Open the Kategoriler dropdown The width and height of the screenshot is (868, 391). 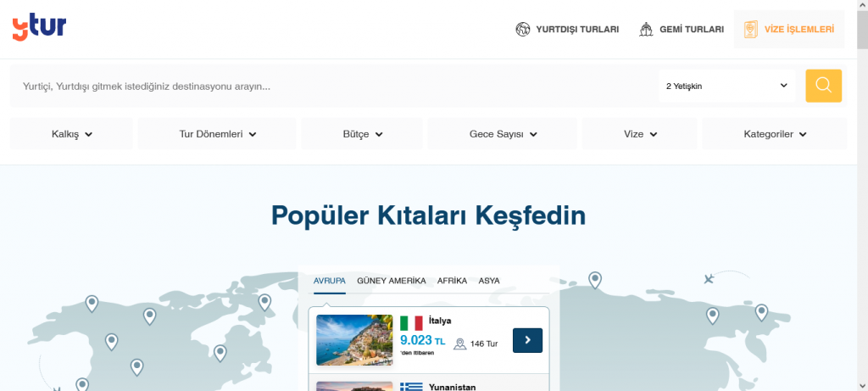(775, 134)
